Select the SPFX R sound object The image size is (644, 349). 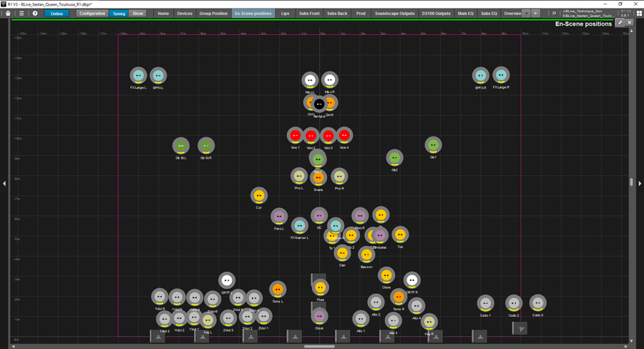click(481, 76)
